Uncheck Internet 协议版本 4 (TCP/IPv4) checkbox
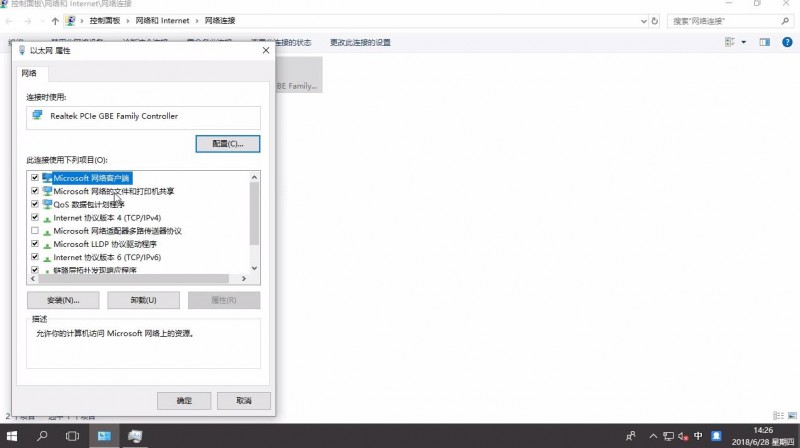The width and height of the screenshot is (800, 448). pyautogui.click(x=35, y=217)
